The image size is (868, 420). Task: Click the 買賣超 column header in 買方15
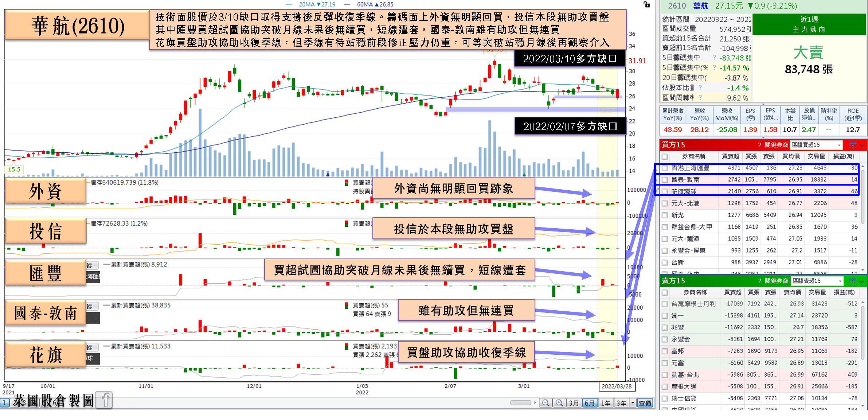point(731,156)
